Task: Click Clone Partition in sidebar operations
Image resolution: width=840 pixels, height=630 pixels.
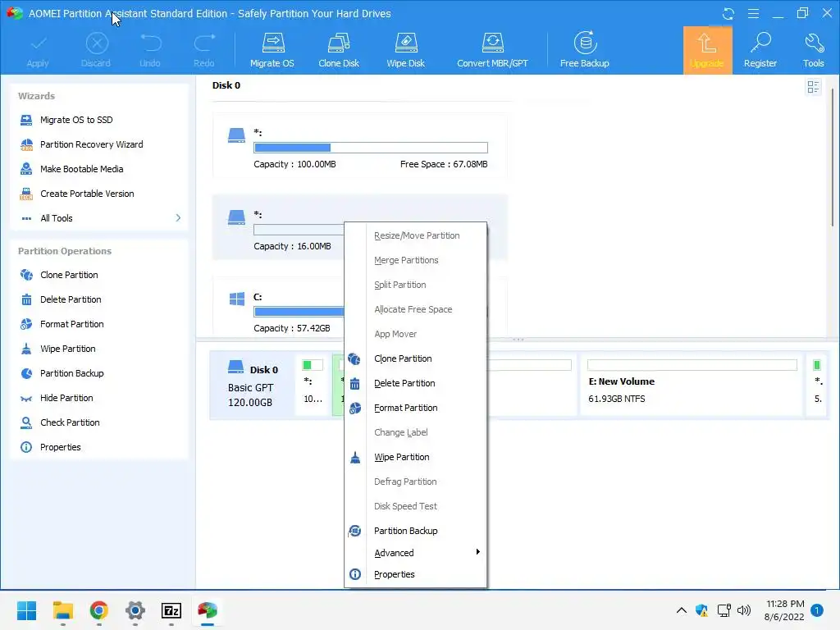Action: tap(69, 275)
